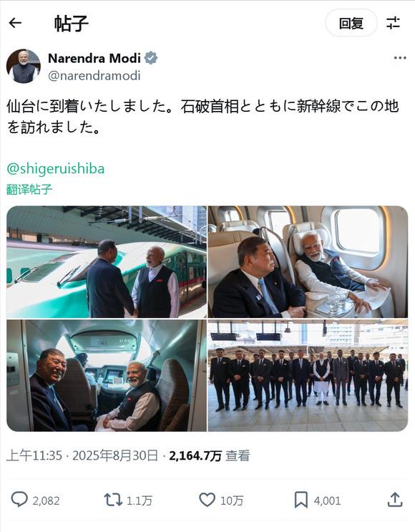Tap the back arrow icon
Screen dimensions: 415x532
[15, 23]
